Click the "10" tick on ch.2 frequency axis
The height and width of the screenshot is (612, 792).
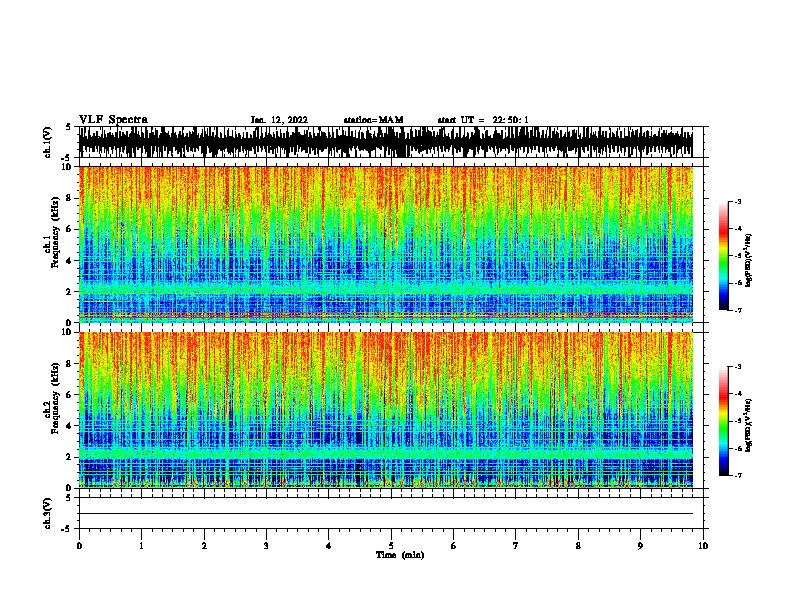(68, 332)
